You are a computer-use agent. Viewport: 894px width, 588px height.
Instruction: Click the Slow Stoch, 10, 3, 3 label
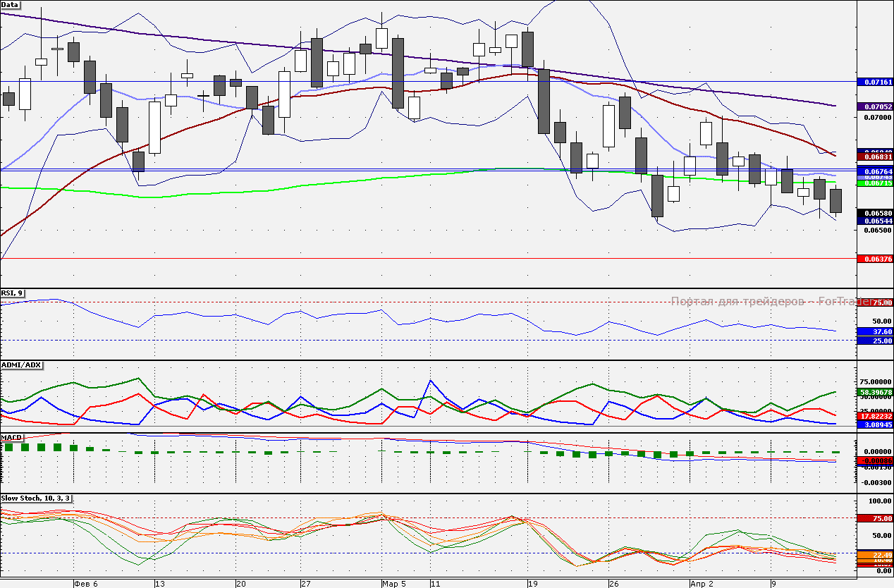click(x=35, y=498)
